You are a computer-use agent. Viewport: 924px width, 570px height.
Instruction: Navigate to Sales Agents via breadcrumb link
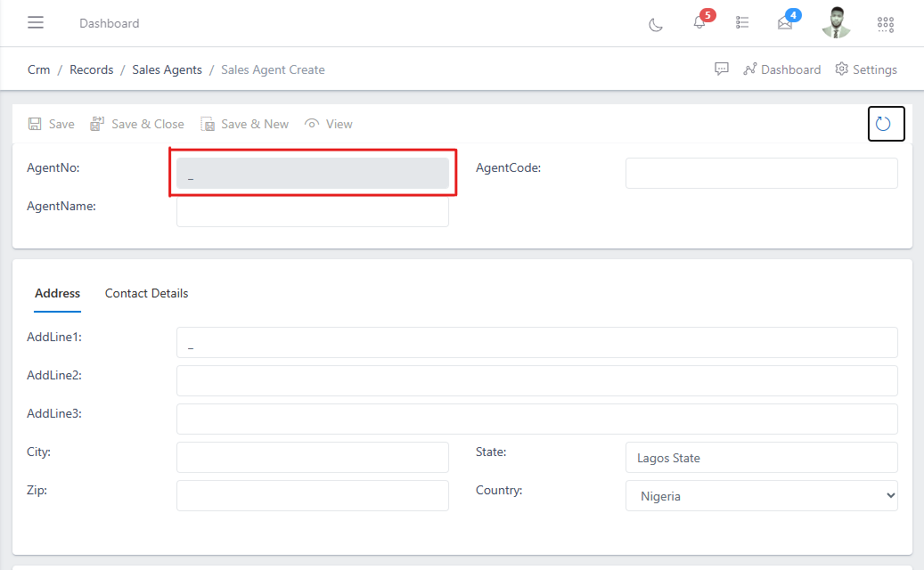coord(167,69)
